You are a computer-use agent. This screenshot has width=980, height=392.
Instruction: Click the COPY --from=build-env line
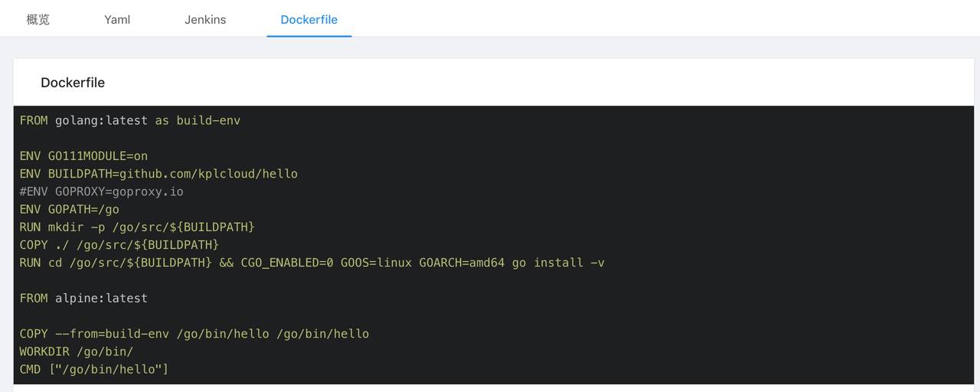click(194, 334)
